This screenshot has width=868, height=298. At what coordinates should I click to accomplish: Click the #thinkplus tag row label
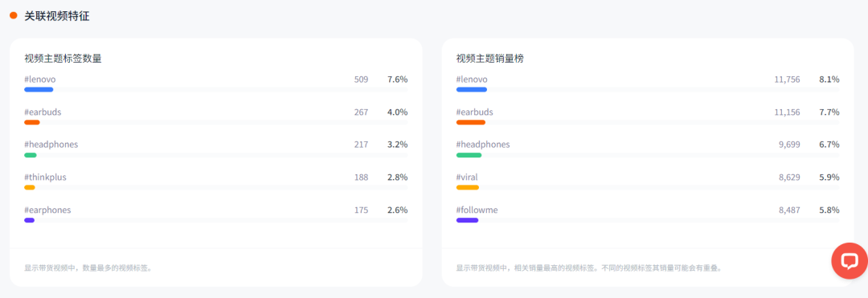pos(45,178)
